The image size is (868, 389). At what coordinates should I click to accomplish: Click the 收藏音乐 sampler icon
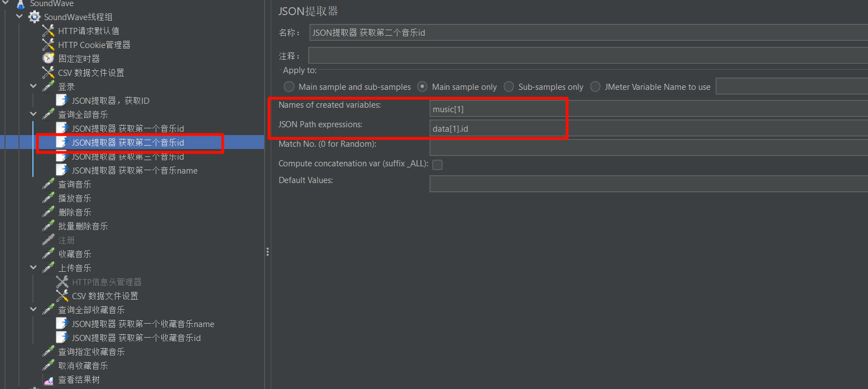[49, 254]
